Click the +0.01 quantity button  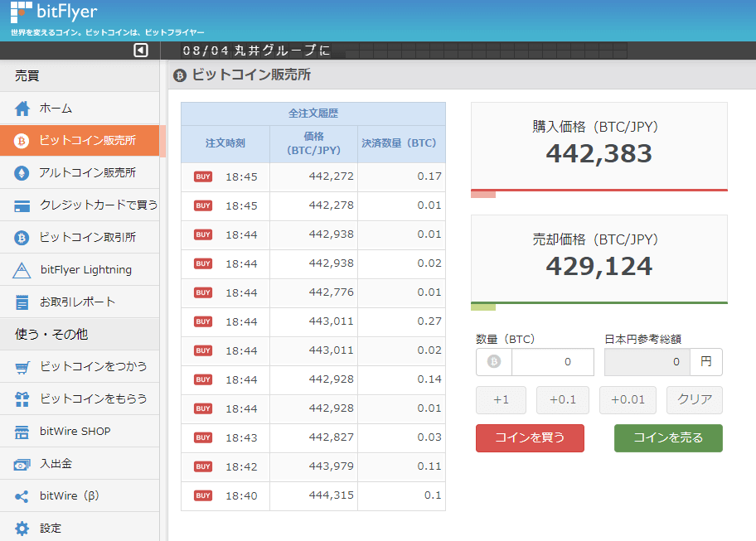click(x=628, y=400)
